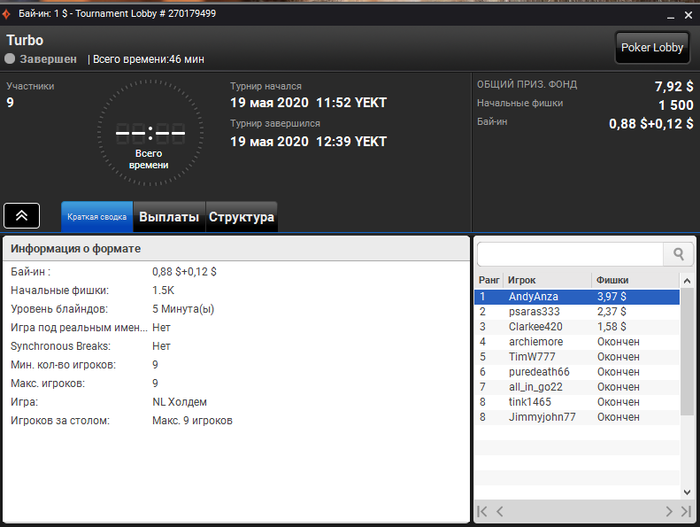Click the tournament start time 11:52 YEKT
The width and height of the screenshot is (700, 527).
351,103
